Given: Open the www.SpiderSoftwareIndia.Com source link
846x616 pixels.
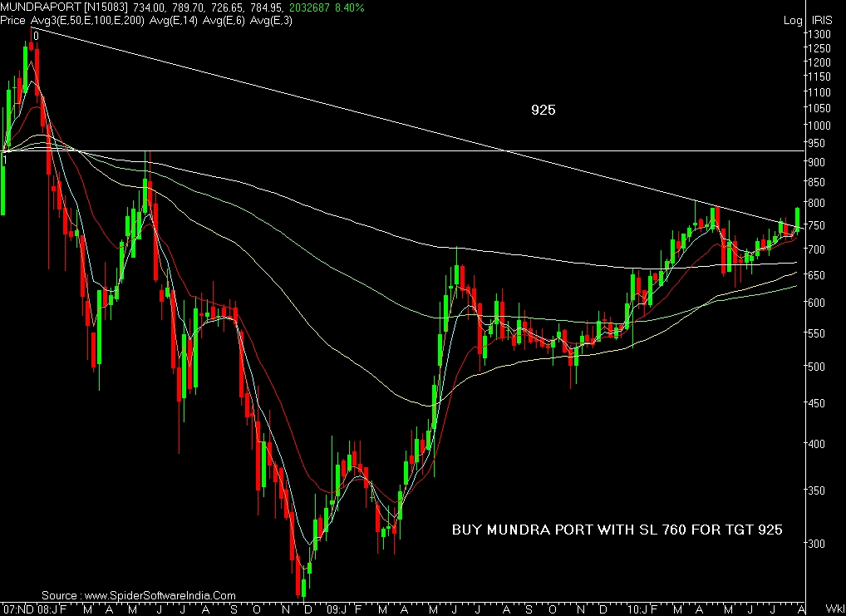Looking at the screenshot, I should click(x=160, y=595).
